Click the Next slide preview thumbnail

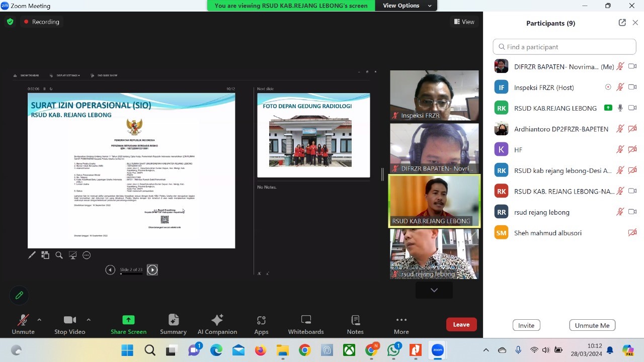[x=313, y=135]
